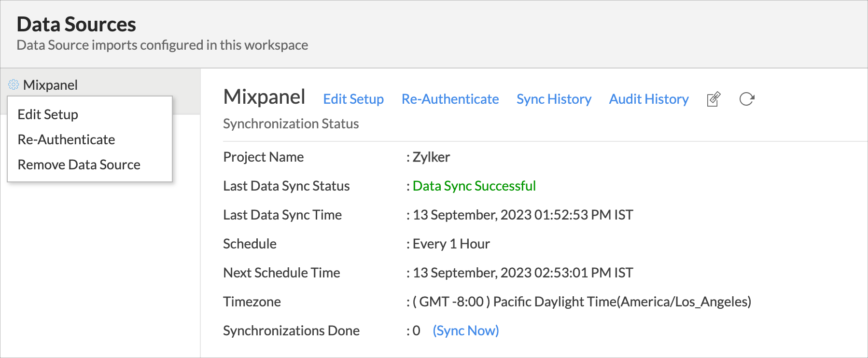Click the Data Sources page heading
This screenshot has width=868, height=358.
point(76,24)
